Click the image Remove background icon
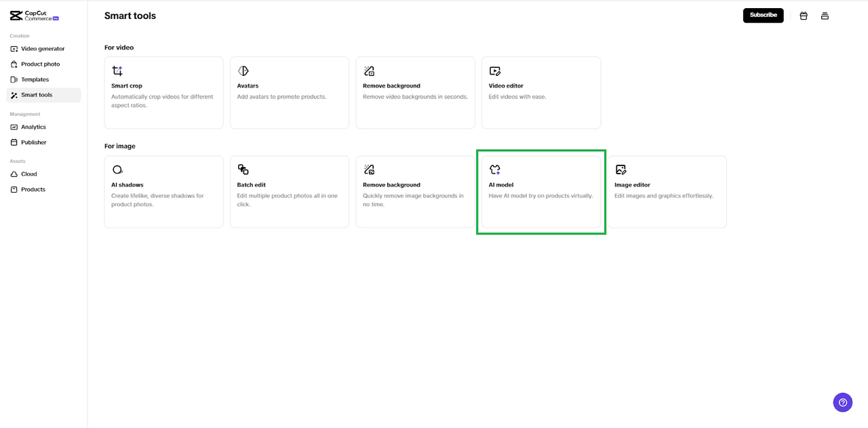 pyautogui.click(x=369, y=170)
